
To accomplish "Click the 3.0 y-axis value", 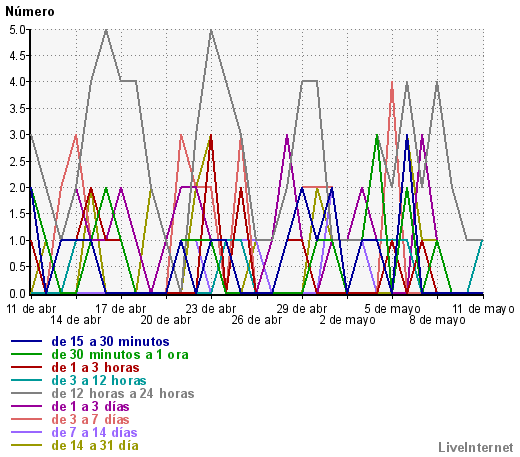I will click(17, 135).
